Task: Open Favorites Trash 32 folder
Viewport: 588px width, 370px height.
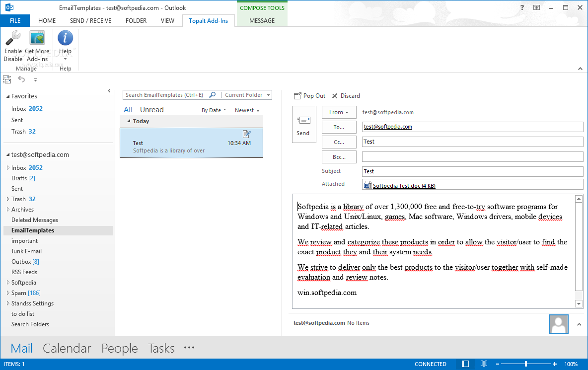Action: pyautogui.click(x=23, y=132)
